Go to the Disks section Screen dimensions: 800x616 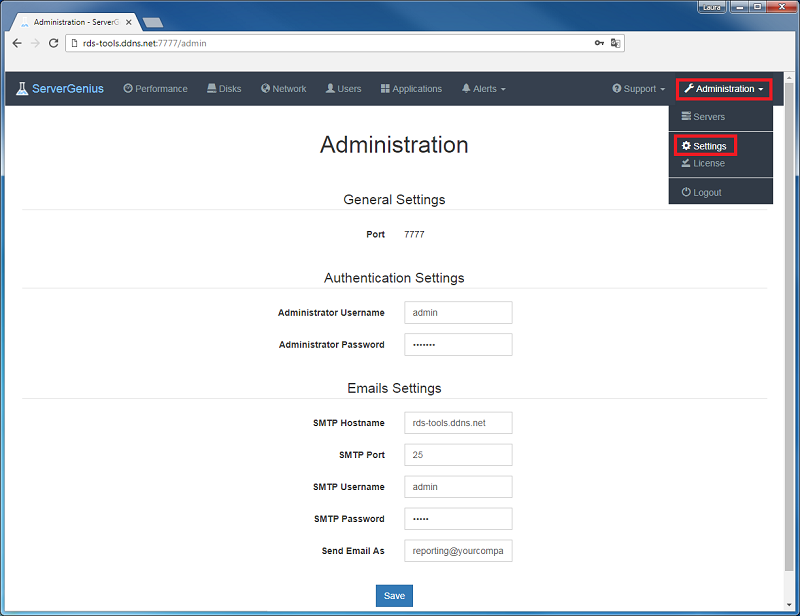coord(224,89)
